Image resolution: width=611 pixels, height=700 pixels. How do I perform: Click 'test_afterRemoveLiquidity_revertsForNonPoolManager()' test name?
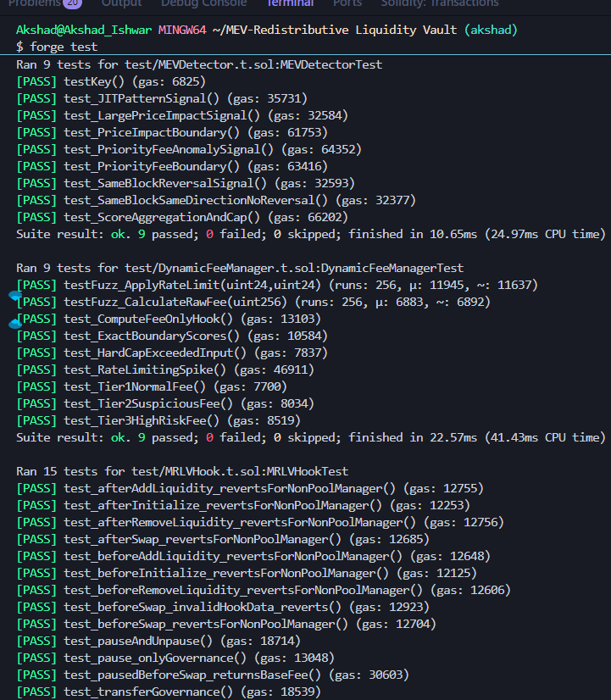[240, 523]
